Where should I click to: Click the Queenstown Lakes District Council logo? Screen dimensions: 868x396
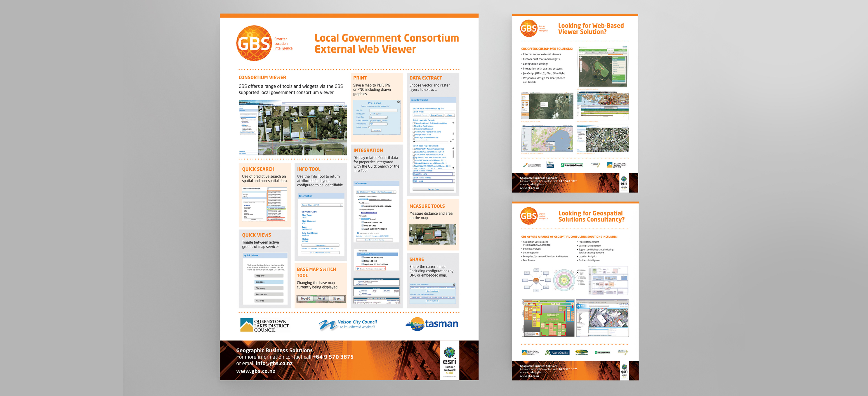[x=264, y=325]
